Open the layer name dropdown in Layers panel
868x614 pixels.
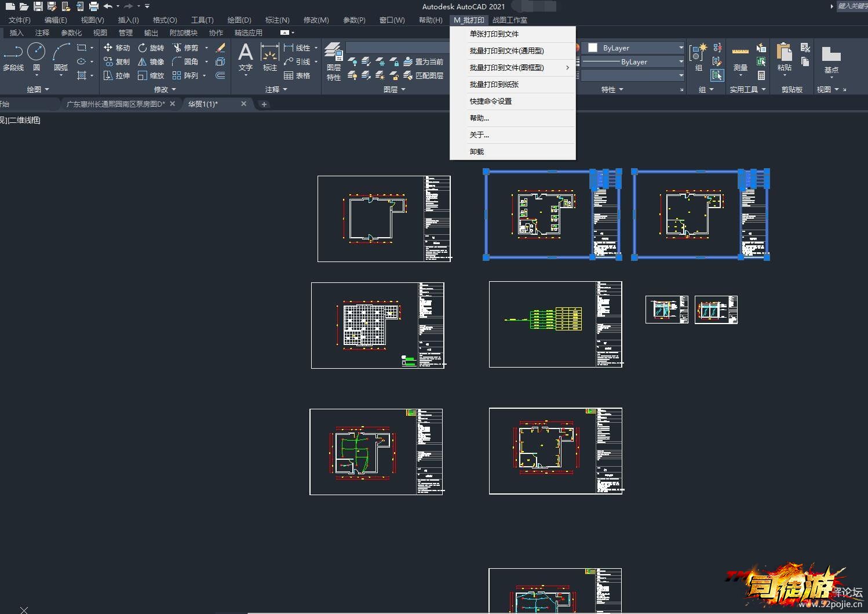pos(397,48)
